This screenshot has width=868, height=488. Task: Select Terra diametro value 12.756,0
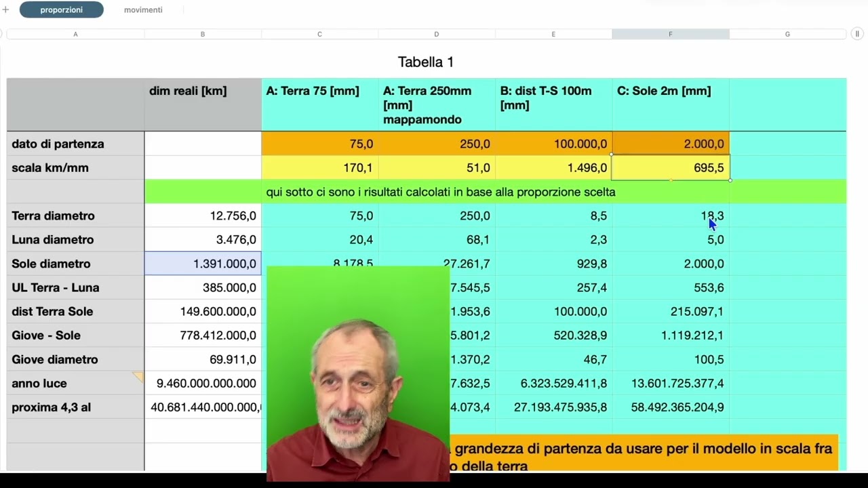pyautogui.click(x=203, y=216)
